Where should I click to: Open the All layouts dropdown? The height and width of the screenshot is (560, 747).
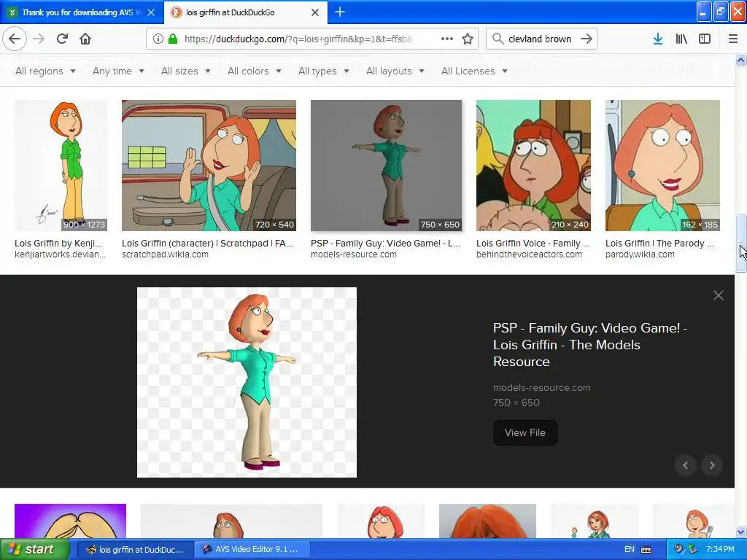(x=395, y=71)
